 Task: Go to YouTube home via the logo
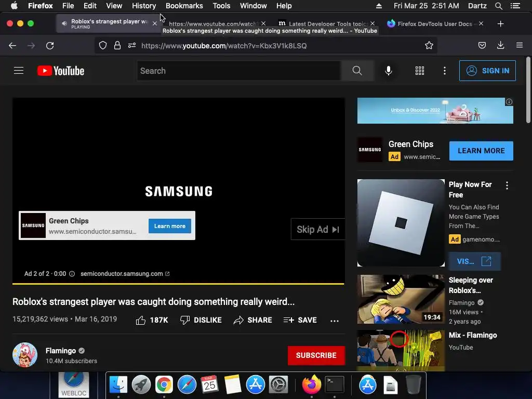pyautogui.click(x=61, y=71)
